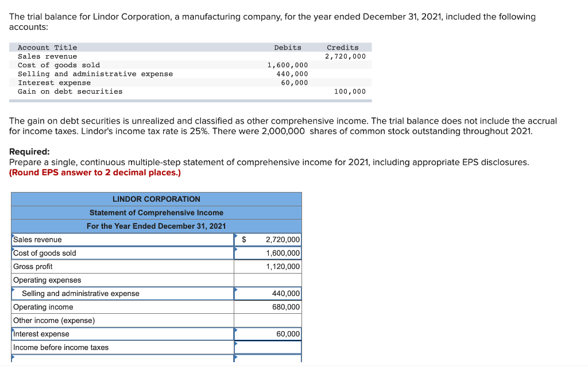Click the blue marker beside the 60,000 amount
The width and height of the screenshot is (588, 369).
[235, 330]
